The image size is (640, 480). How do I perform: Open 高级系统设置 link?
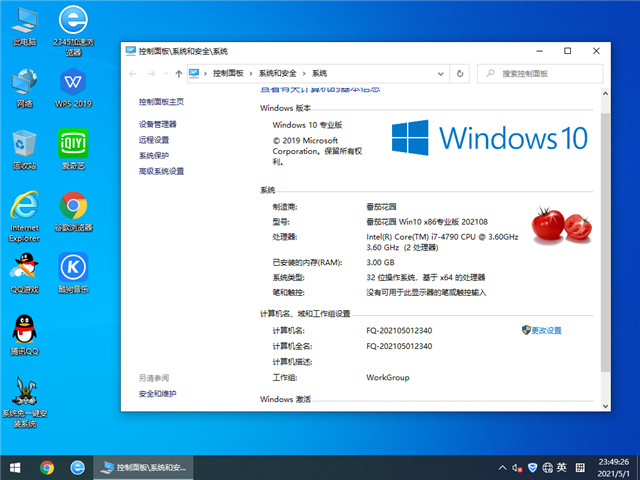point(161,171)
